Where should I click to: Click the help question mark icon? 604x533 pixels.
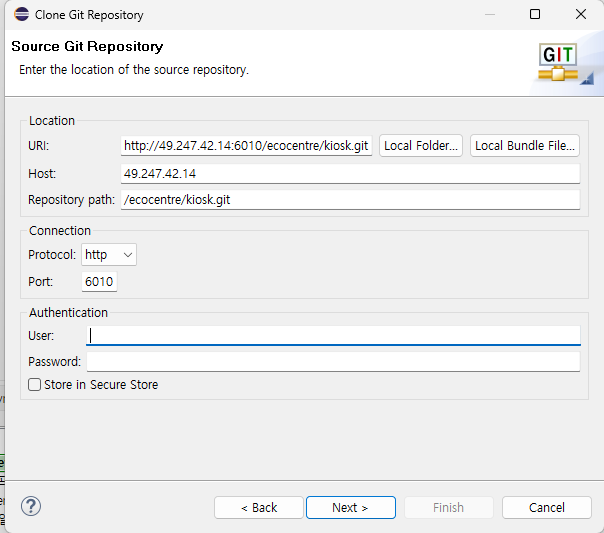pyautogui.click(x=31, y=506)
